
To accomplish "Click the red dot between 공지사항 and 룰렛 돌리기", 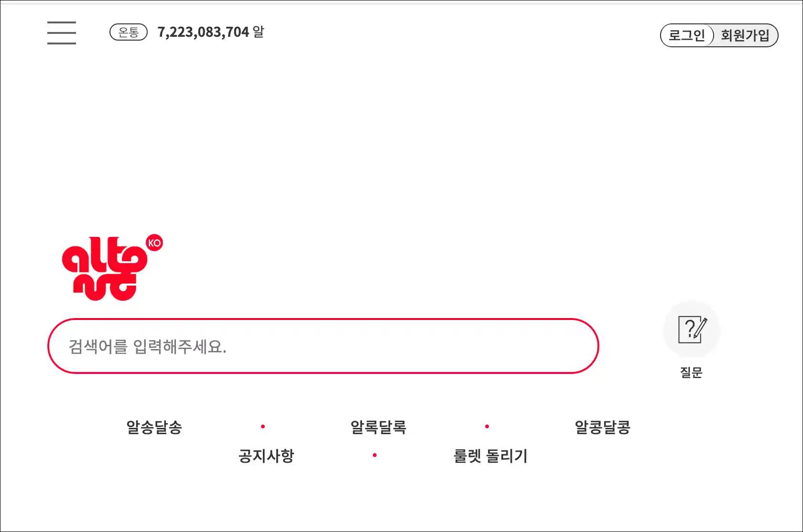I will point(375,455).
